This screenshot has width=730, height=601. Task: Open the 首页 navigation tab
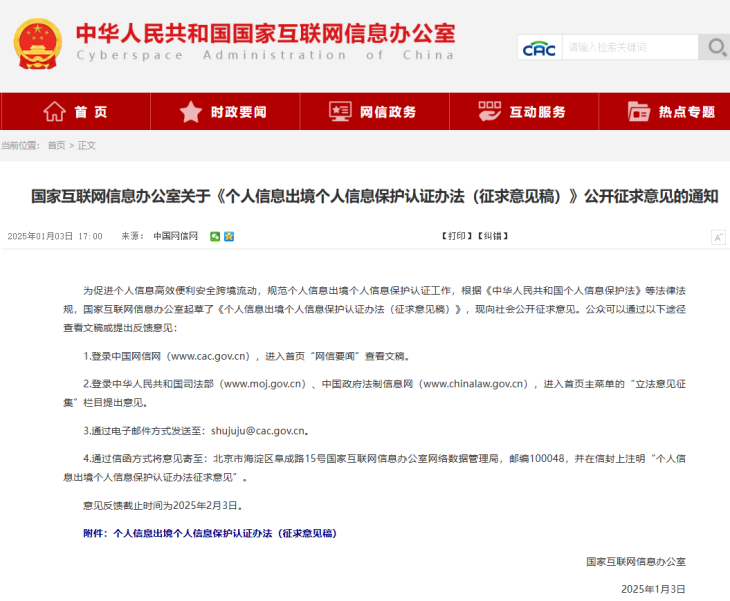click(x=90, y=112)
